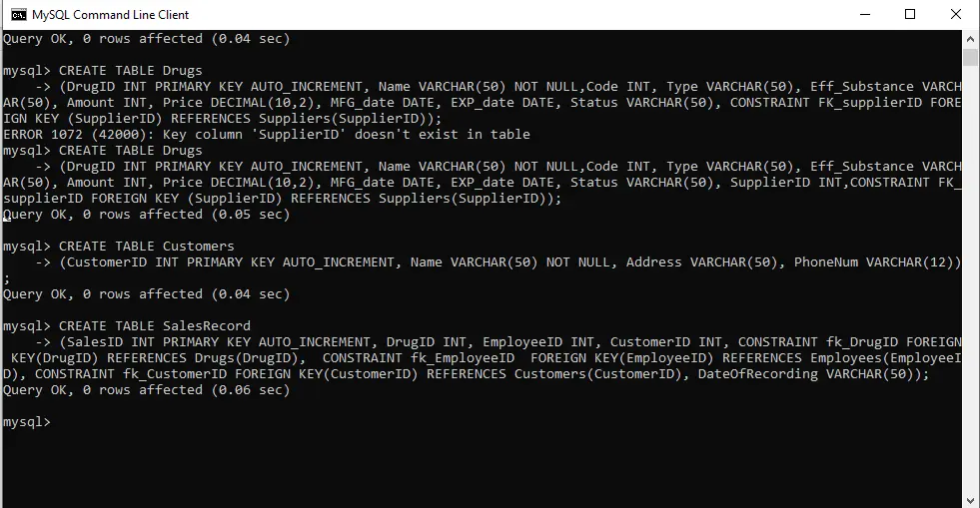
Task: Click the scrollbar up arrow
Action: pos(970,38)
